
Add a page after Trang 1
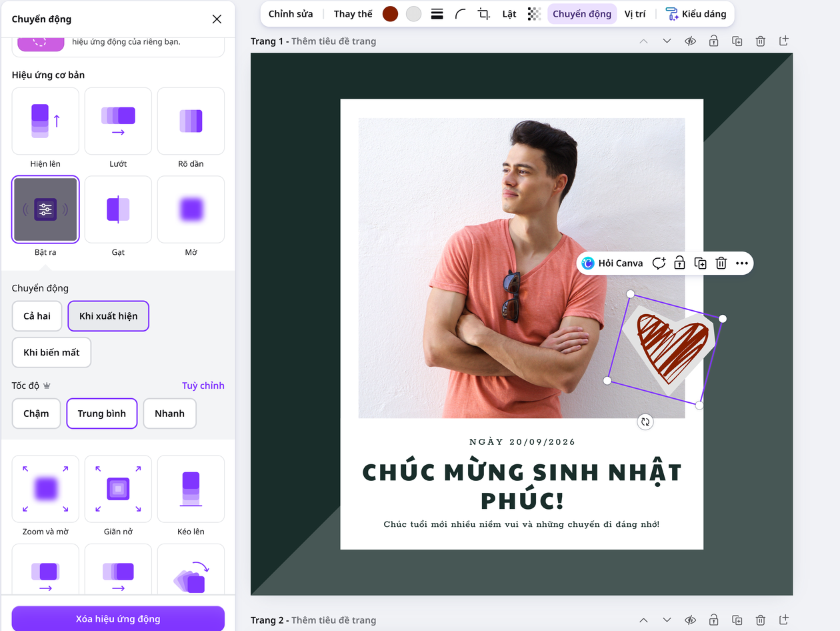784,41
